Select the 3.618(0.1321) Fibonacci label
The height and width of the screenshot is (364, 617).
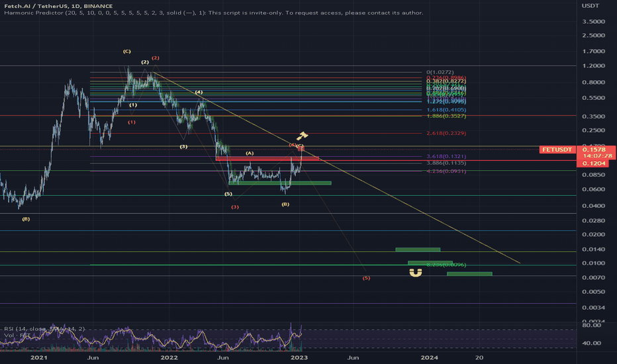pyautogui.click(x=446, y=157)
